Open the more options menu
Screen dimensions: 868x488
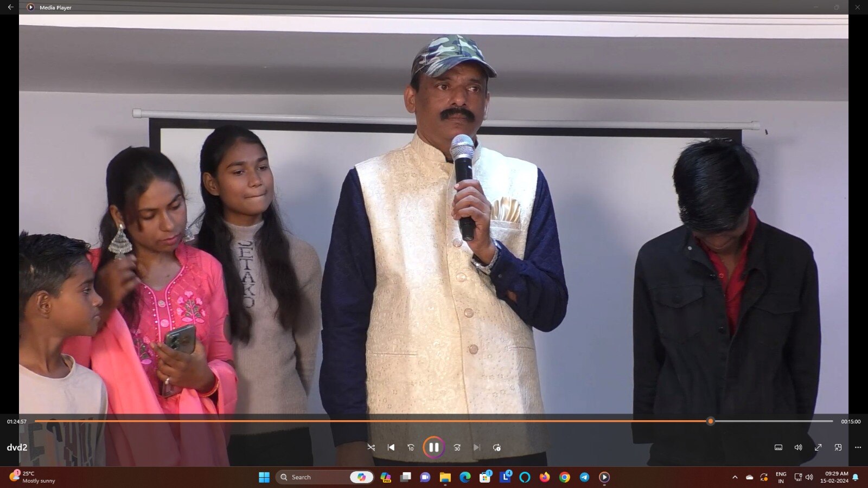click(858, 447)
